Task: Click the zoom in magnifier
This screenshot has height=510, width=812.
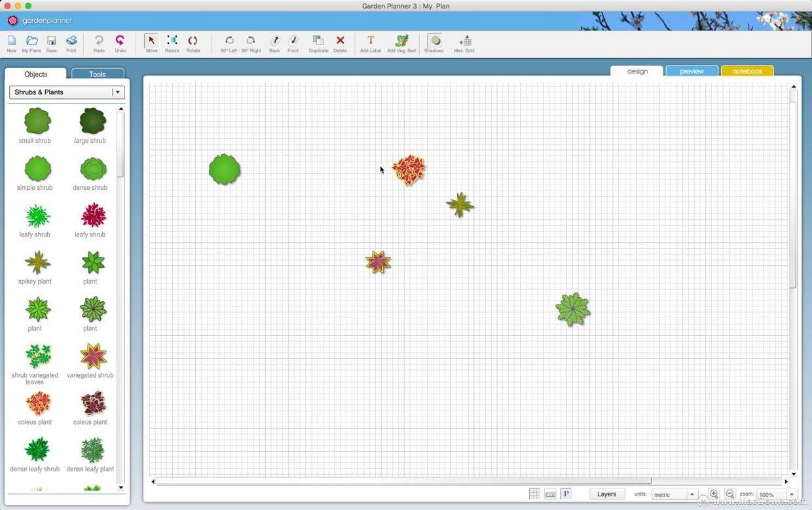Action: coord(714,494)
